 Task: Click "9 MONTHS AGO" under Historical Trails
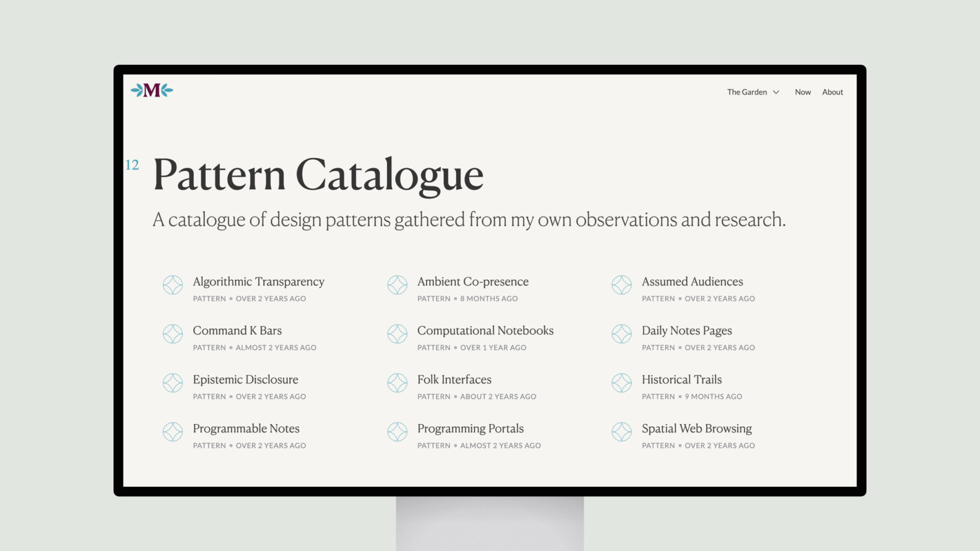713,396
